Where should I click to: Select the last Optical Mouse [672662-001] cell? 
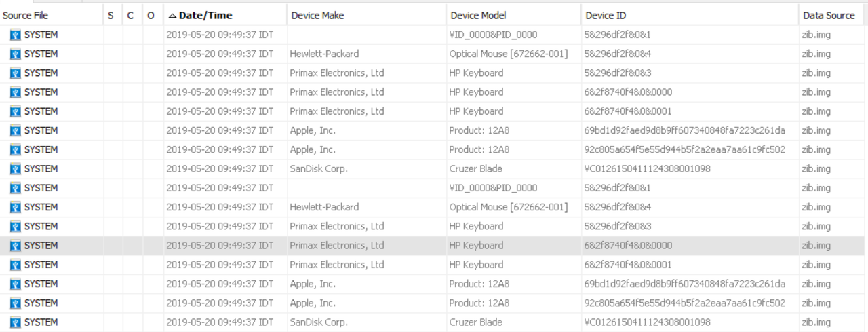pyautogui.click(x=508, y=207)
